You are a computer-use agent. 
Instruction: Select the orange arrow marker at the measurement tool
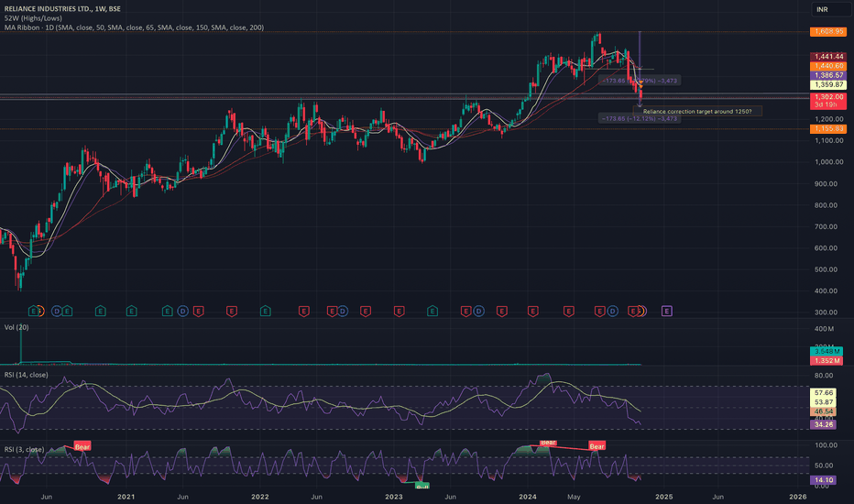pos(640,85)
